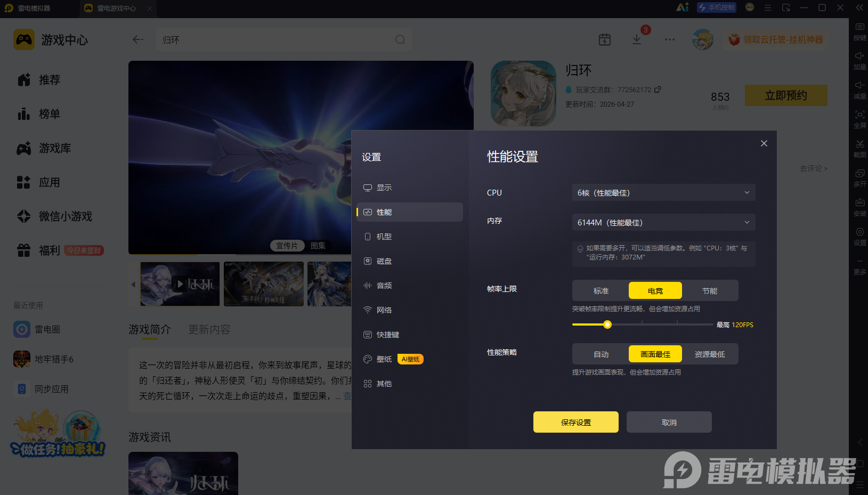Viewport: 868px width, 495px height.
Task: Open the 壁纸 wallpaper settings section
Action: [x=409, y=359]
